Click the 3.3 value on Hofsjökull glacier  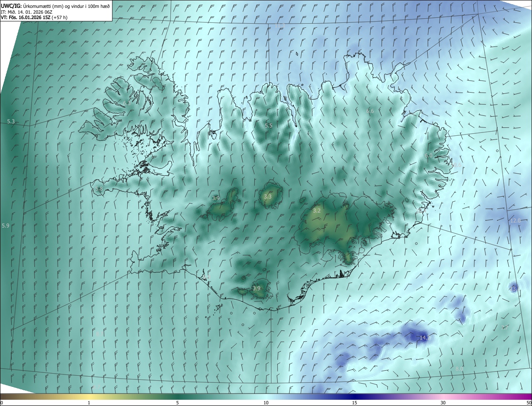point(268,197)
